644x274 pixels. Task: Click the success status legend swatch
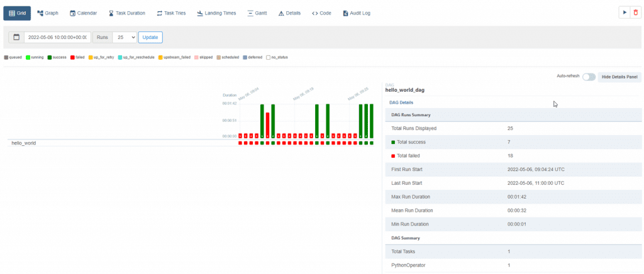click(x=50, y=57)
